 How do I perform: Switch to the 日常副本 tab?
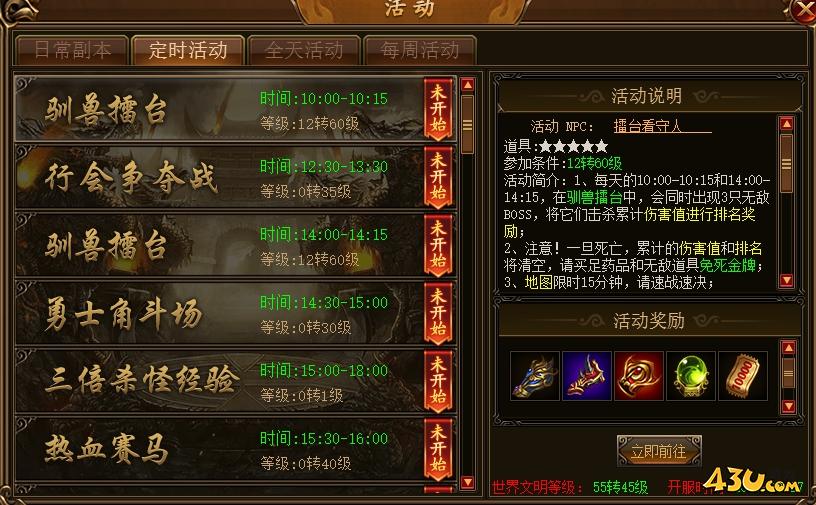click(x=72, y=50)
